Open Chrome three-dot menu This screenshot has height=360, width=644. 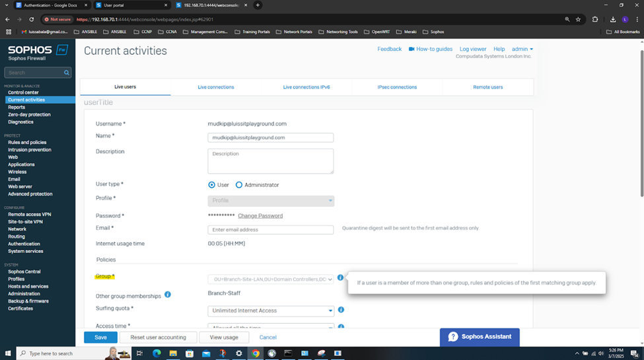637,19
